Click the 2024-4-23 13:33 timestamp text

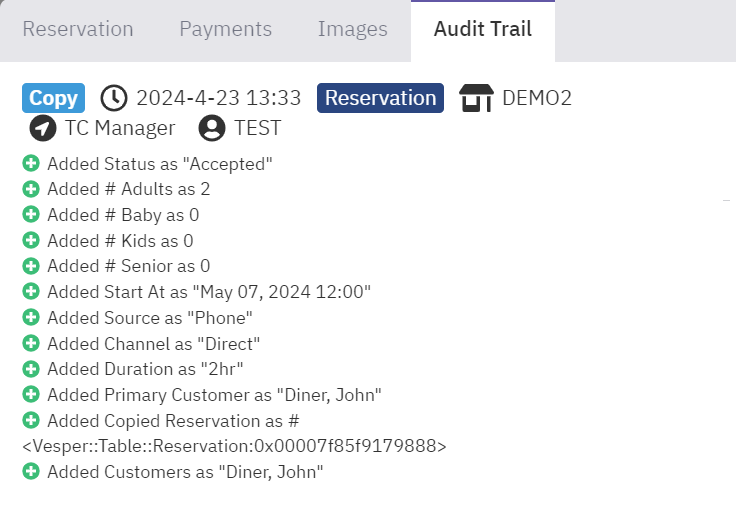click(x=218, y=98)
